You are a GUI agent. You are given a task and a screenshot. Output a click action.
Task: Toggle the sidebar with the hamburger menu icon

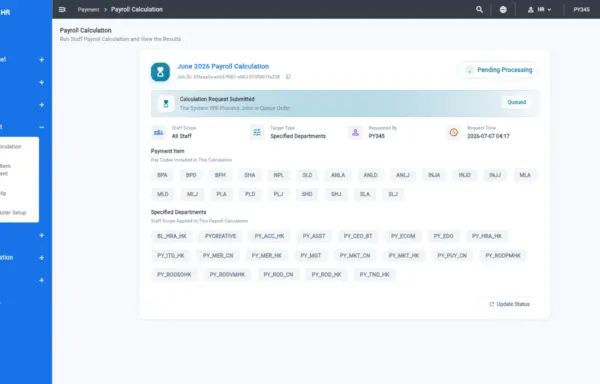(62, 10)
